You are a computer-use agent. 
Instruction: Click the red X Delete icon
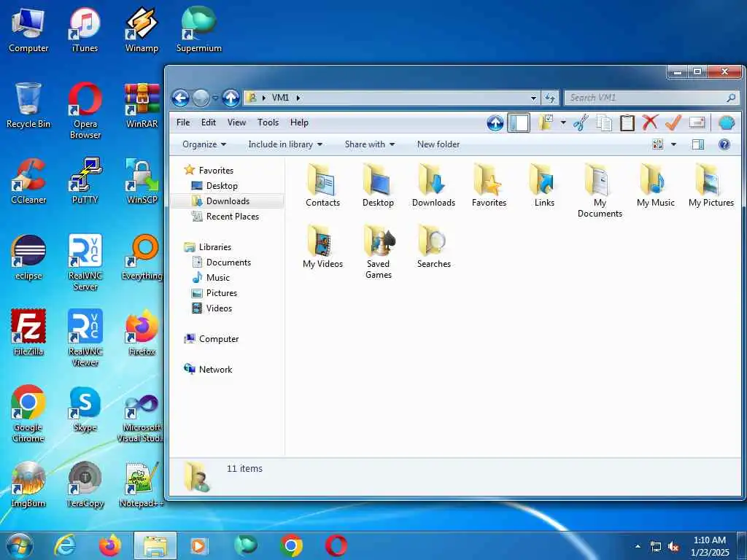point(650,122)
